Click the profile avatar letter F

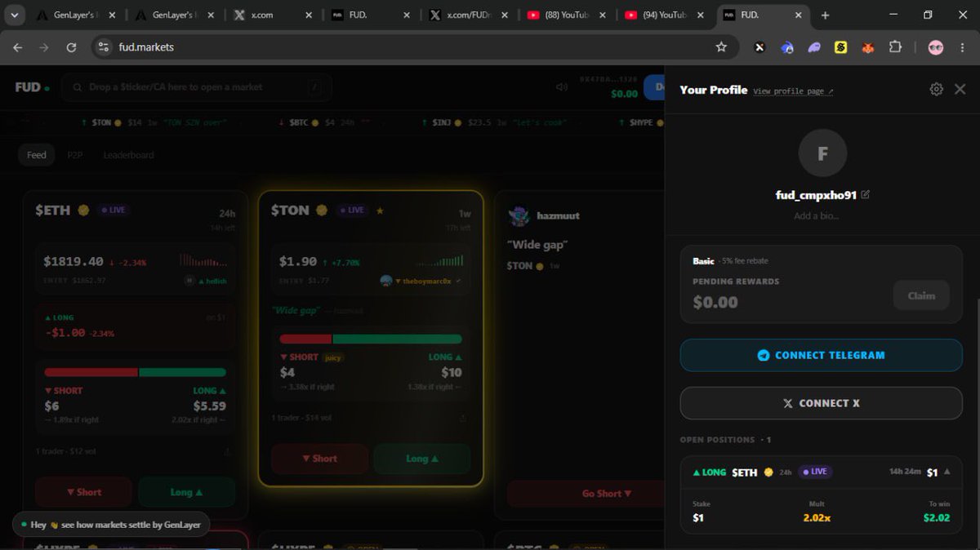click(x=822, y=153)
